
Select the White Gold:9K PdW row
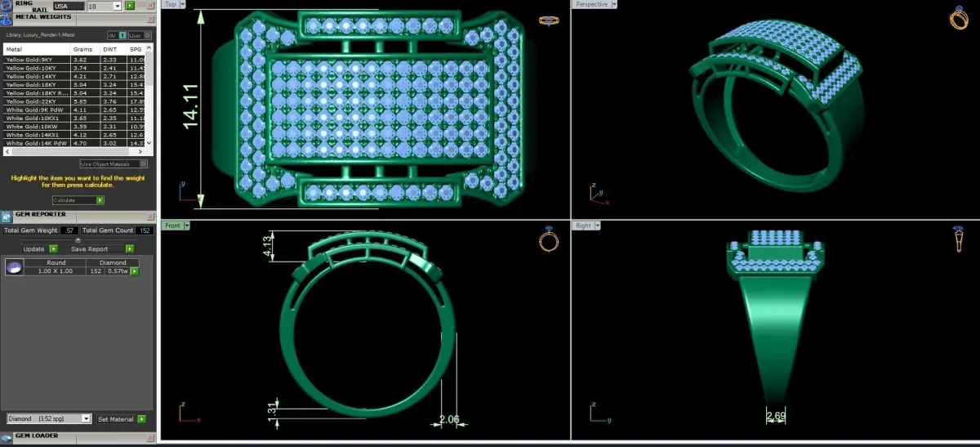tap(75, 110)
